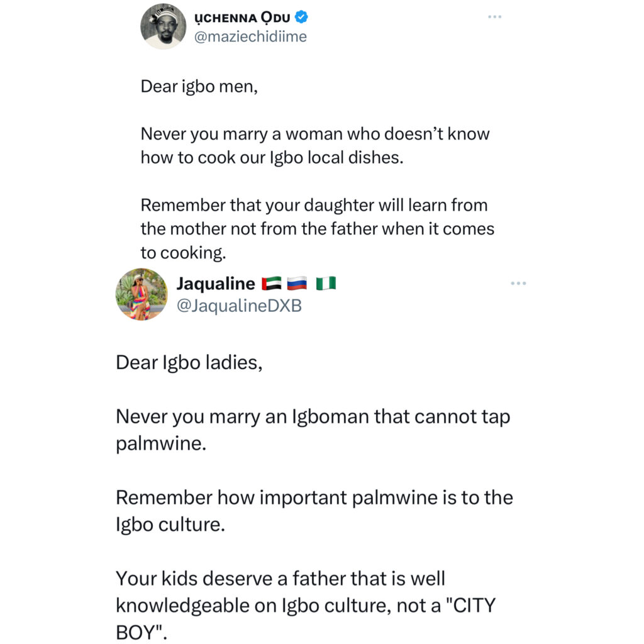Click the "Your kids deserve a father" line
Viewport: 644px width, 644px height.
[x=280, y=577]
